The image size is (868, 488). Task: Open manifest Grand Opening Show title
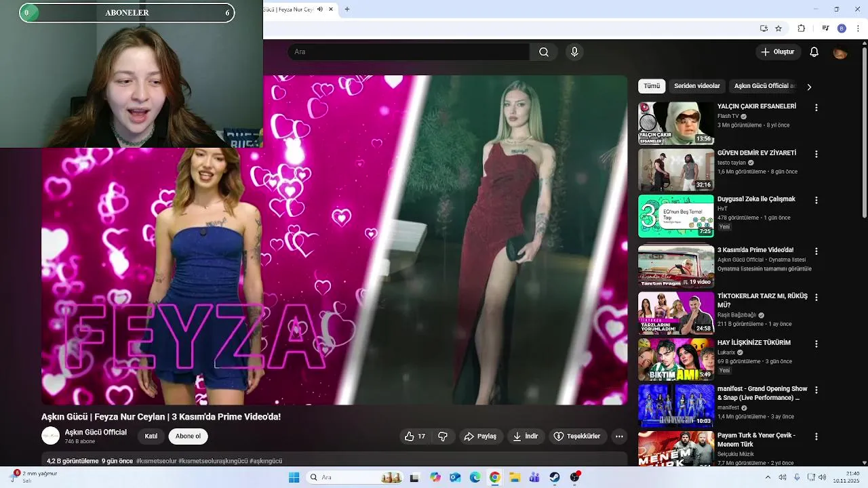click(x=762, y=393)
